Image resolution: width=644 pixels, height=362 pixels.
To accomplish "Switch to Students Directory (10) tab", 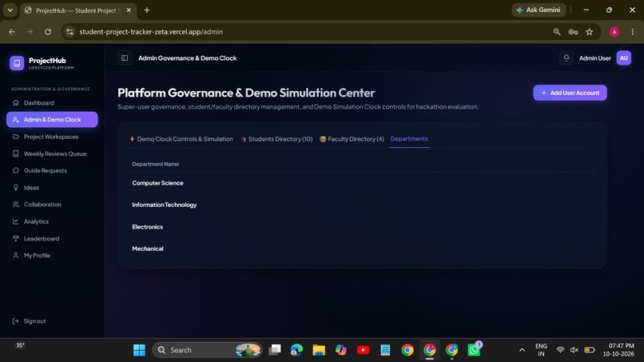I will tap(276, 139).
